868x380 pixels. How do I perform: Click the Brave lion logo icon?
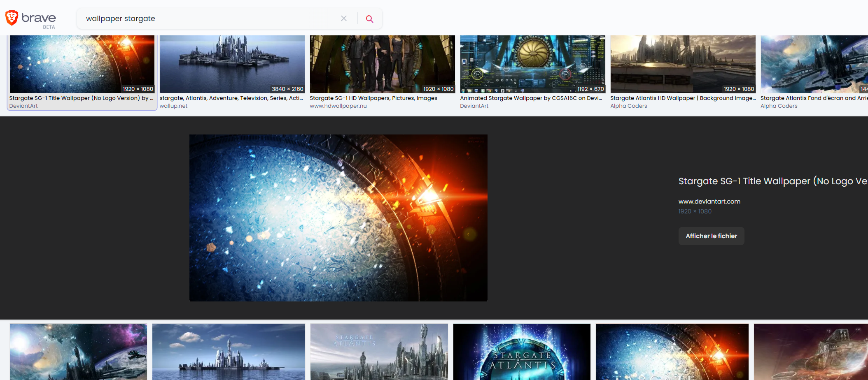coord(12,18)
